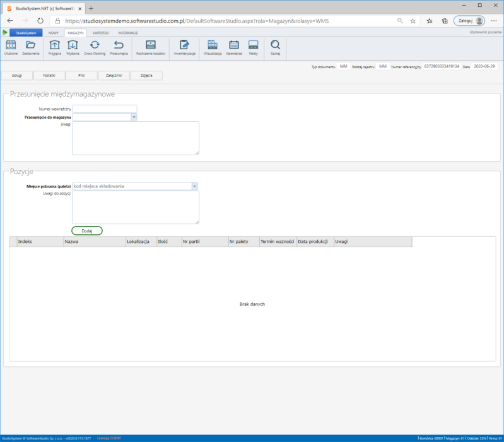504x442 pixels.
Task: Open the KARTOTEKI ribbon tab
Action: pos(100,33)
